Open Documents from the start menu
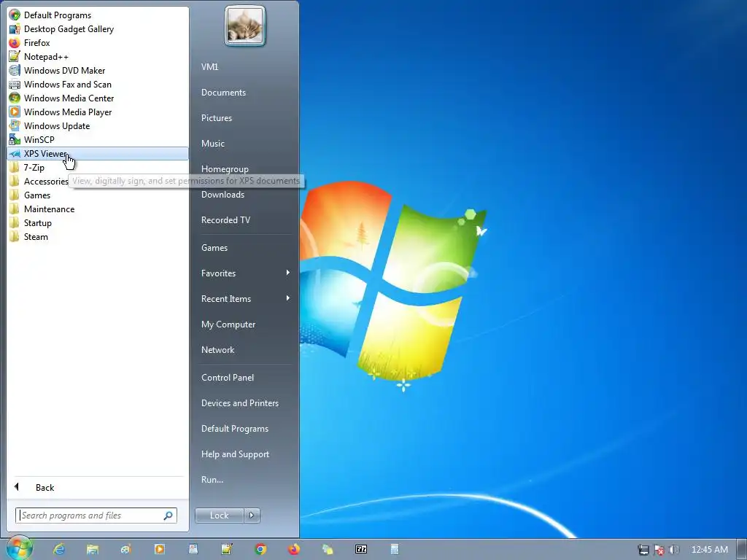This screenshot has width=747, height=560. (x=244, y=93)
